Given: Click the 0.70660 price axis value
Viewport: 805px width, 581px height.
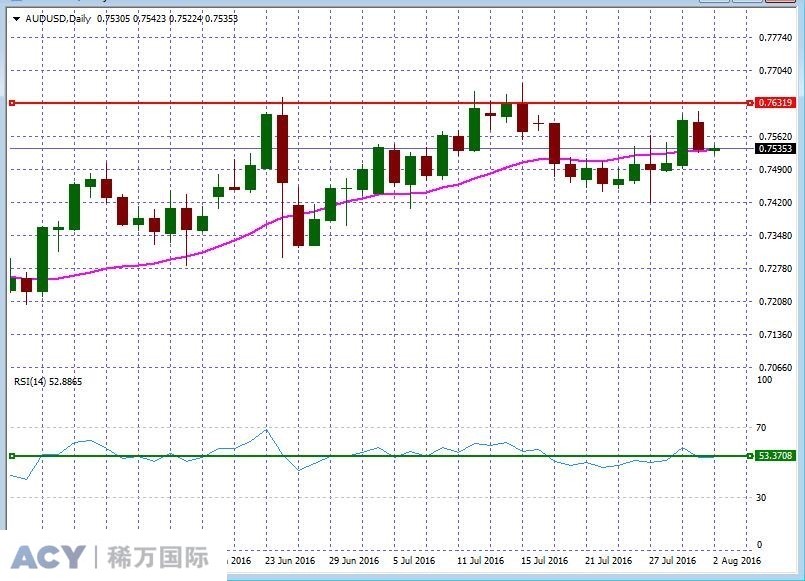Looking at the screenshot, I should (775, 367).
